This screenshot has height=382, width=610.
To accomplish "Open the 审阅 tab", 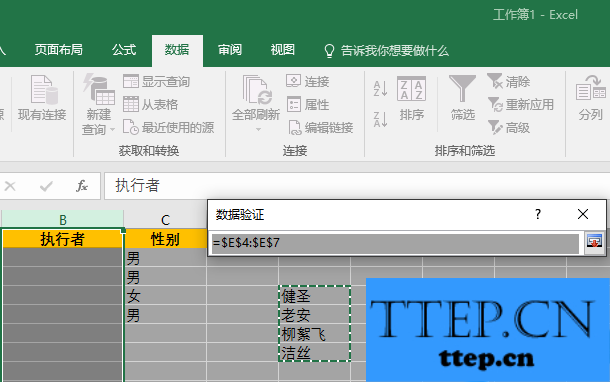I will click(x=230, y=50).
